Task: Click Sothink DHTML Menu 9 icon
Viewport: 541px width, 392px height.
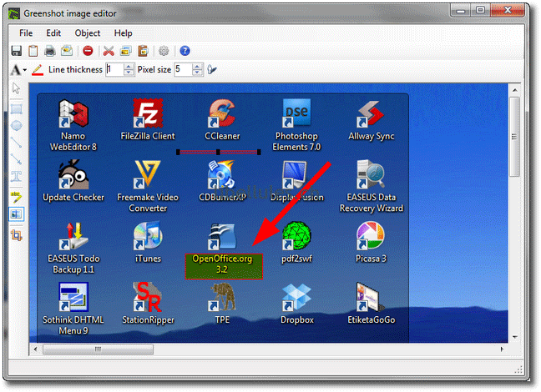Action: [x=73, y=297]
